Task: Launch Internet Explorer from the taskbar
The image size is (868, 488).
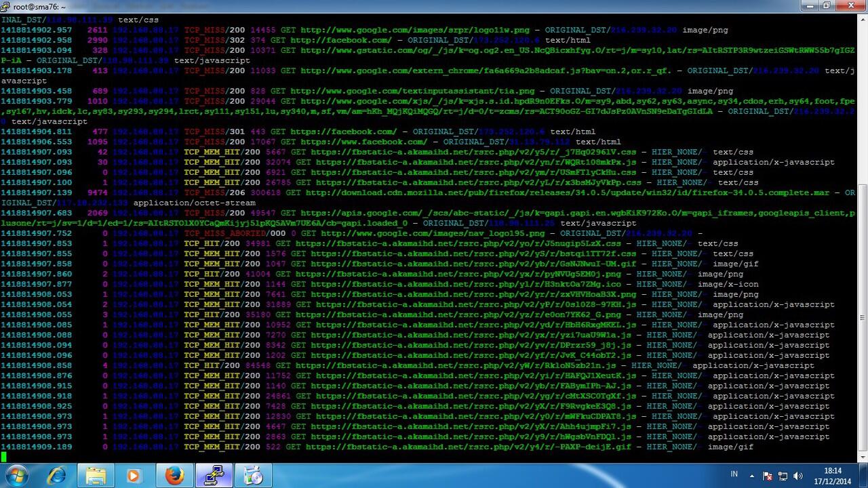Action: pos(57,476)
